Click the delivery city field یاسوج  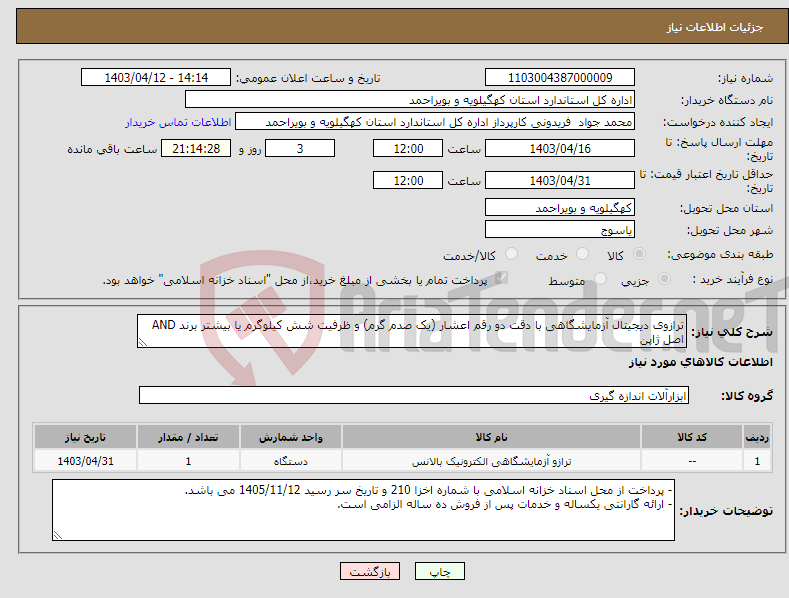click(x=560, y=230)
